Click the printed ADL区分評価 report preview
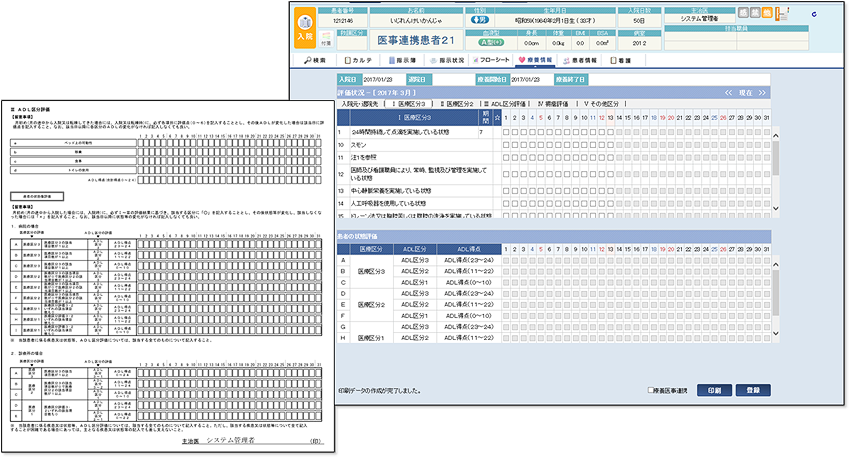Screen dimensions: 850x458 168,276
